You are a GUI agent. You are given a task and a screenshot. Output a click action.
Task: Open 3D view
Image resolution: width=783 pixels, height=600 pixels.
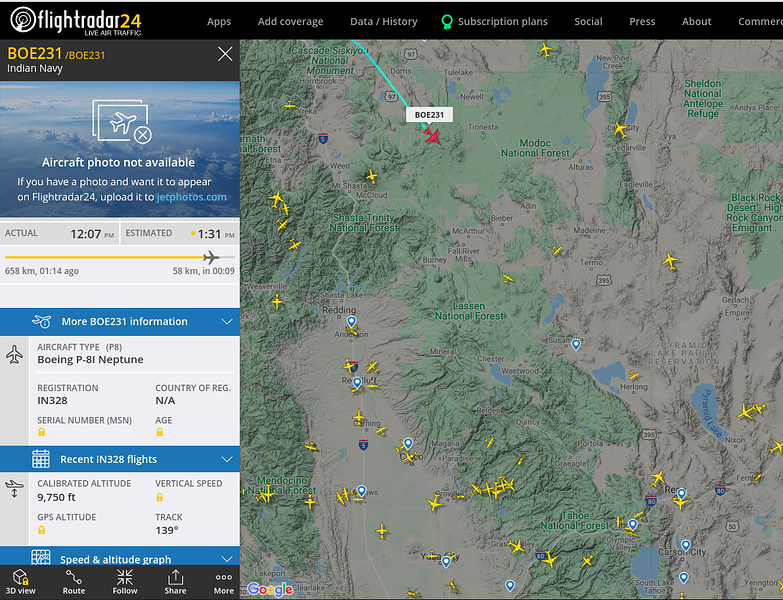[20, 582]
